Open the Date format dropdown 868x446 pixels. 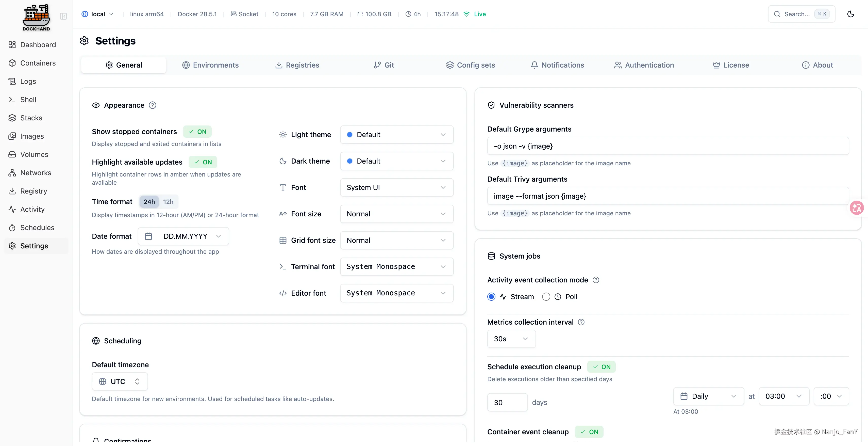click(183, 236)
